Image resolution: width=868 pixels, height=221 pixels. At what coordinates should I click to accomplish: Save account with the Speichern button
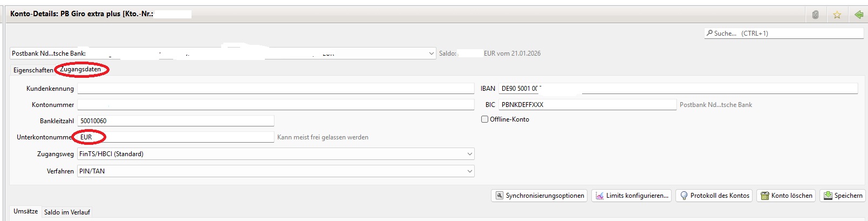coord(842,196)
